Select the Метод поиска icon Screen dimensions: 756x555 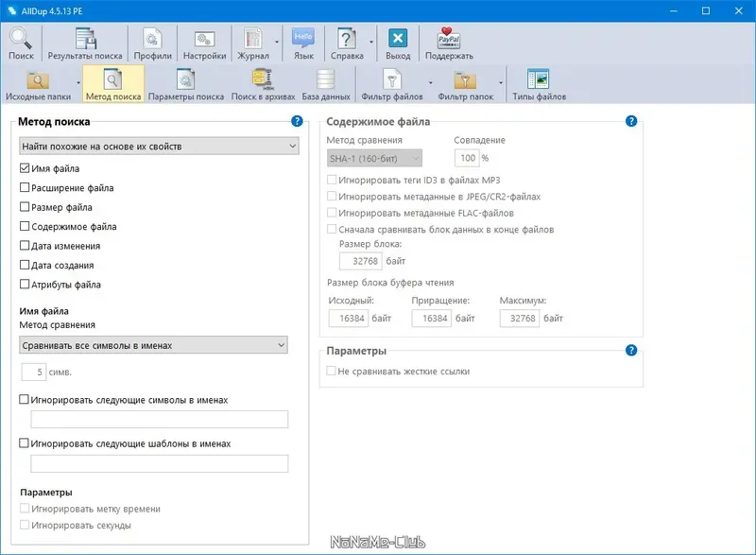point(112,79)
